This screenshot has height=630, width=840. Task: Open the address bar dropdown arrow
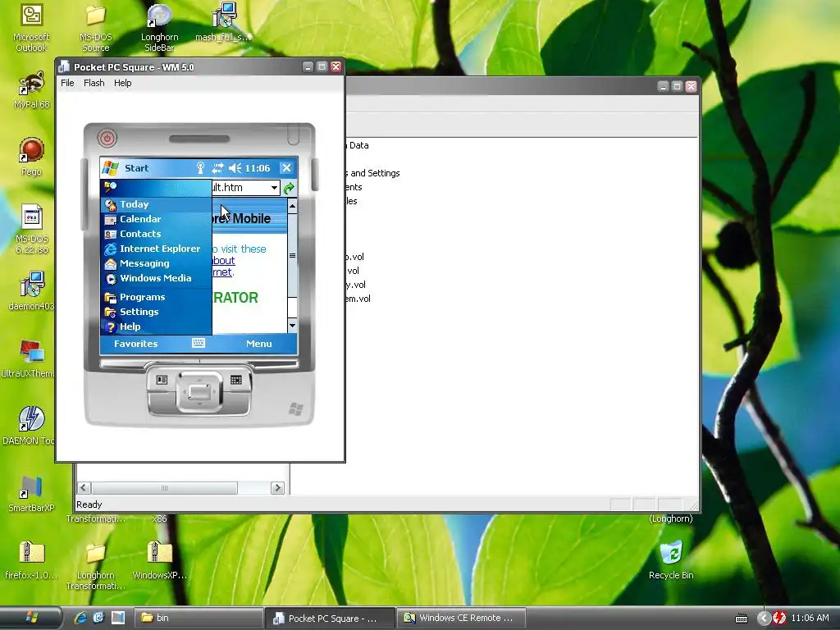click(274, 188)
